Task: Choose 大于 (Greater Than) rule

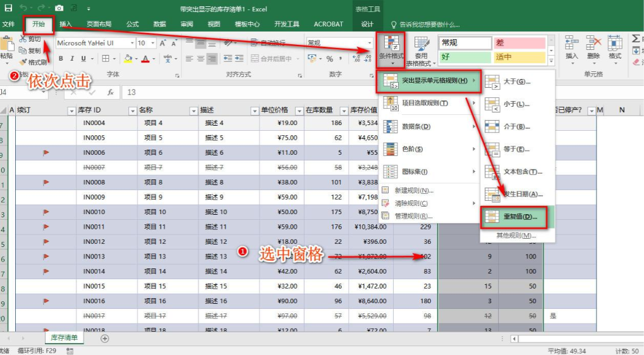Action: click(x=517, y=81)
